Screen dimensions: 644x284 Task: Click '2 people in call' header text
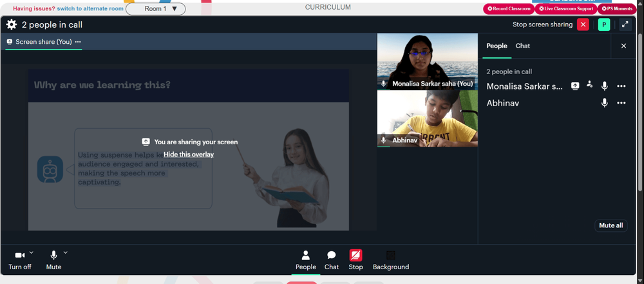(52, 24)
